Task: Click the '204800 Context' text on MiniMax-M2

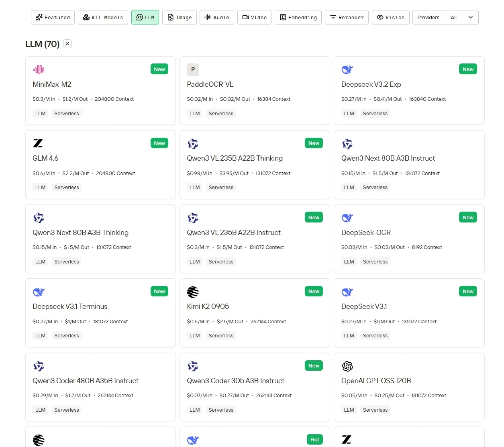Action: pos(114,99)
